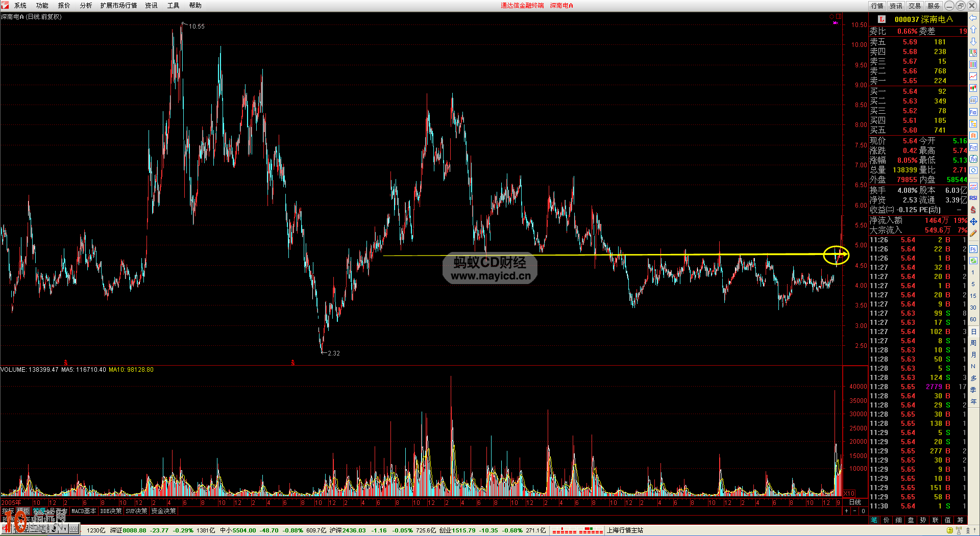Image resolution: width=980 pixels, height=536 pixels.
Task: Select the RSI indicator icon
Action: tap(973, 198)
